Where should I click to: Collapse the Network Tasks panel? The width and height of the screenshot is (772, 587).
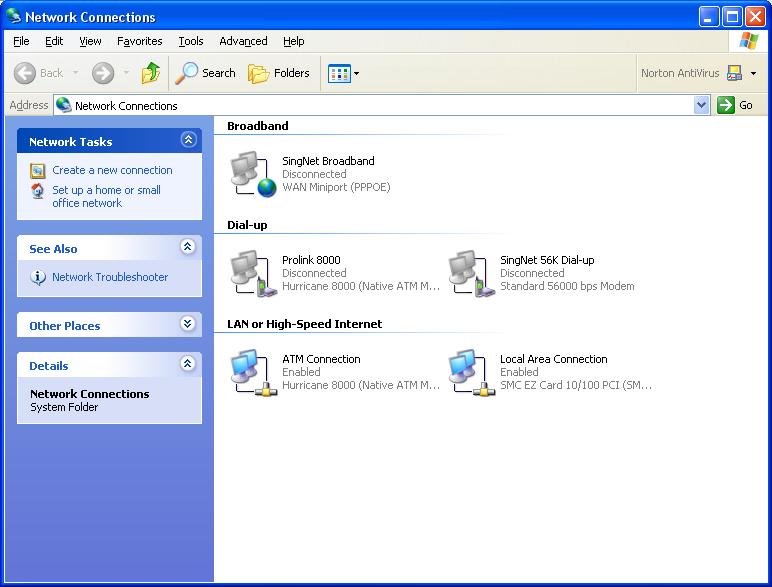coord(188,140)
